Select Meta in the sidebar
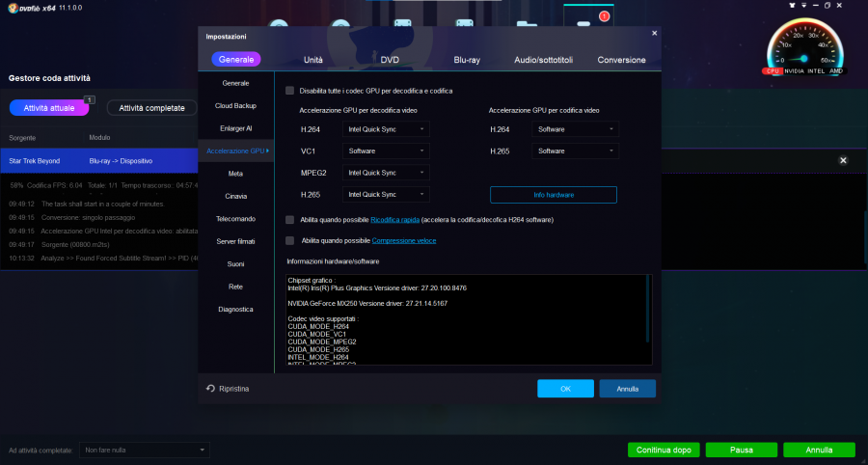The width and height of the screenshot is (868, 465). pyautogui.click(x=236, y=174)
